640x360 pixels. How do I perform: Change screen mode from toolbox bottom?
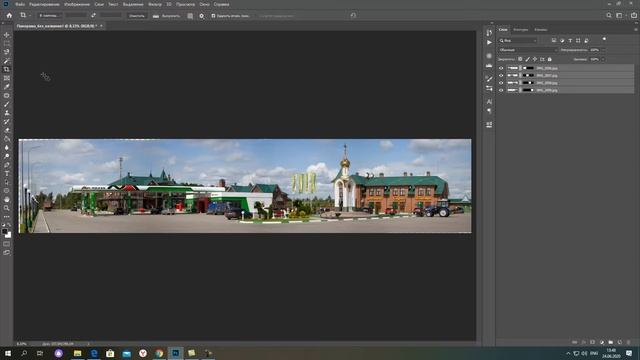(x=7, y=253)
